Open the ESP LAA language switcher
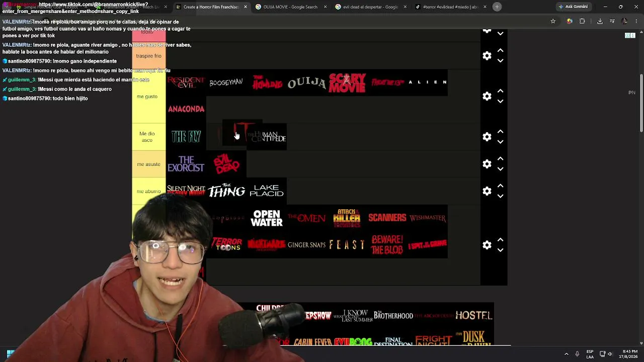Image resolution: width=644 pixels, height=362 pixels. tap(590, 353)
